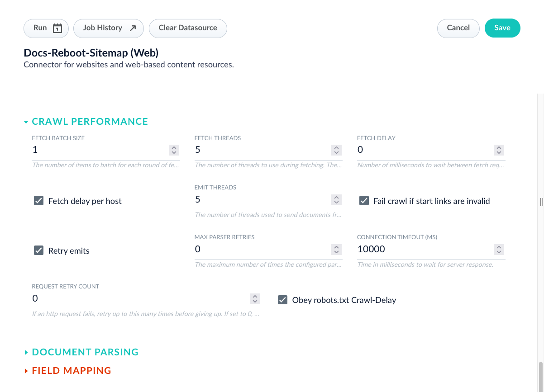Image resolution: width=544 pixels, height=392 pixels.
Task: Click the Clear Datasource button
Action: (x=188, y=28)
